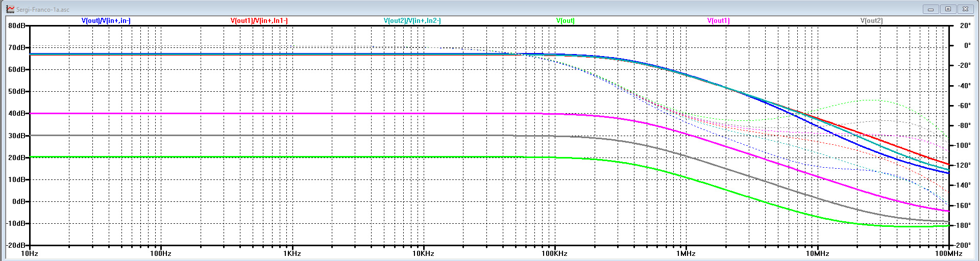Click the 40dB magnitude axis label

[16, 113]
